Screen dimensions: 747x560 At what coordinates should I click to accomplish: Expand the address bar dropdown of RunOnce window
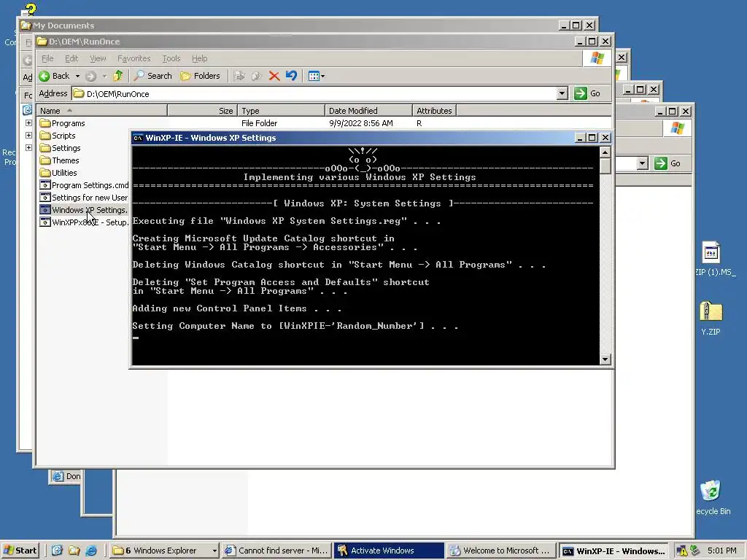[x=562, y=93]
